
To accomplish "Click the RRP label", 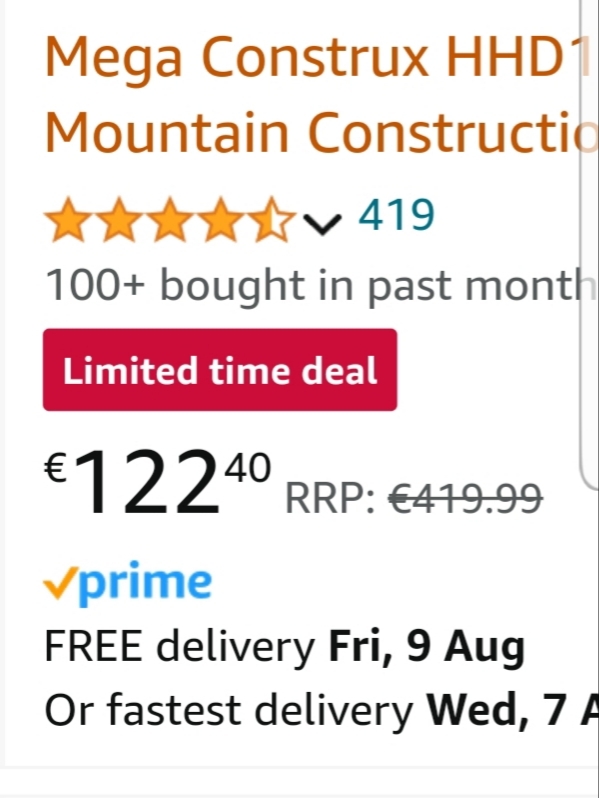I will pyautogui.click(x=330, y=499).
